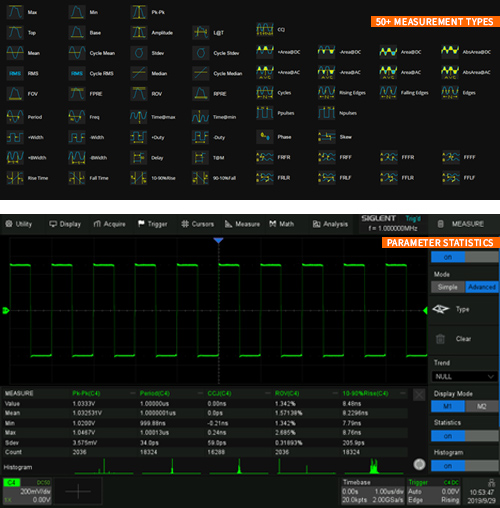
Task: Pick the Fall Time measurement icon
Action: [77, 178]
